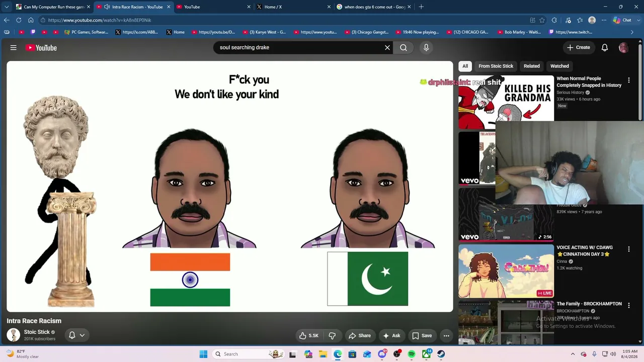Switch to the 'Can My Computer Run these games' tab

(53, 7)
